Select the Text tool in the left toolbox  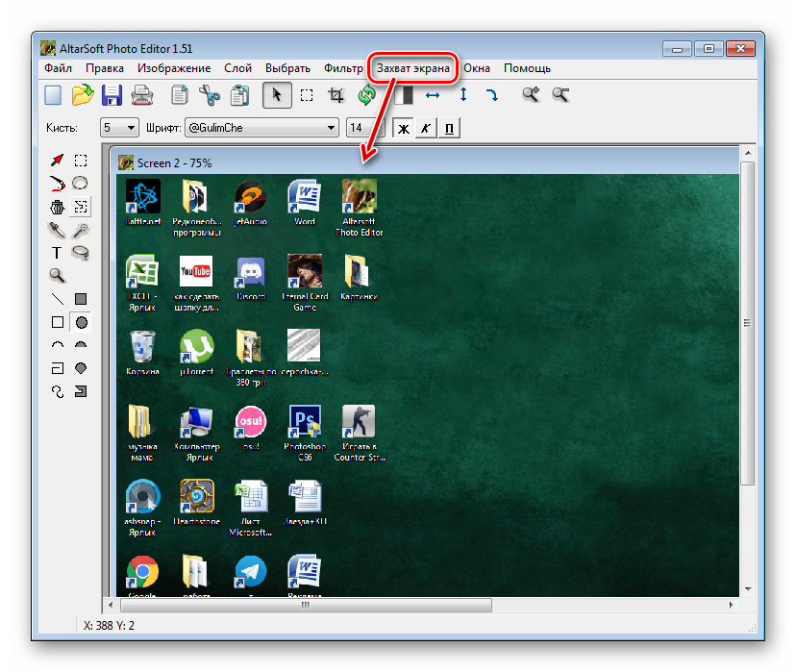(57, 253)
